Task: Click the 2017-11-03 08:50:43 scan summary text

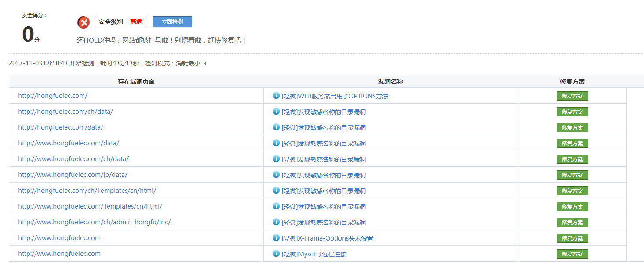Action: pos(105,63)
